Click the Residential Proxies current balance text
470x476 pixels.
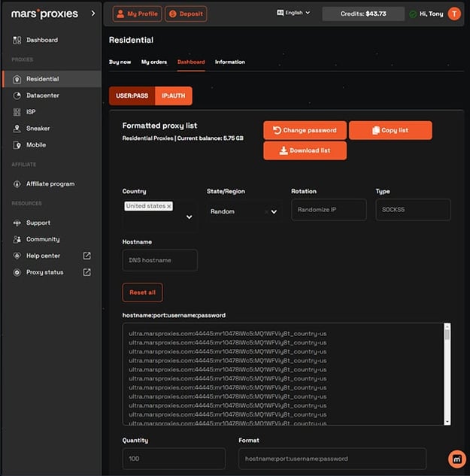pos(183,138)
